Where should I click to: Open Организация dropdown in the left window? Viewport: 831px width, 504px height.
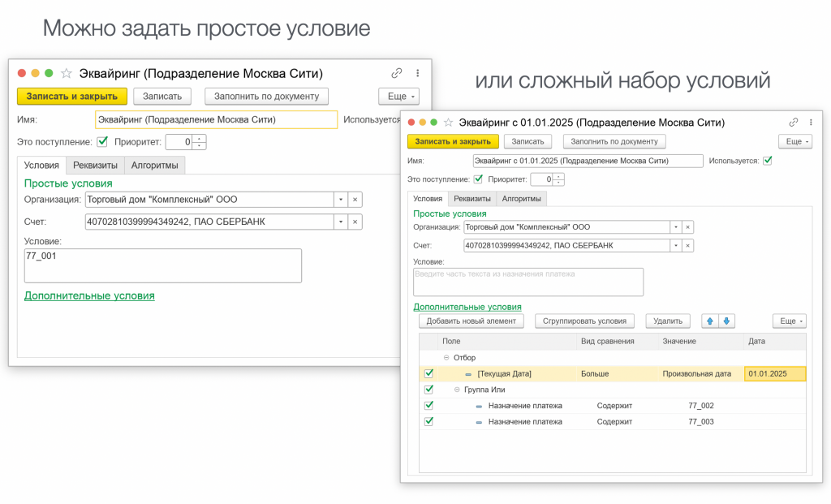click(340, 200)
